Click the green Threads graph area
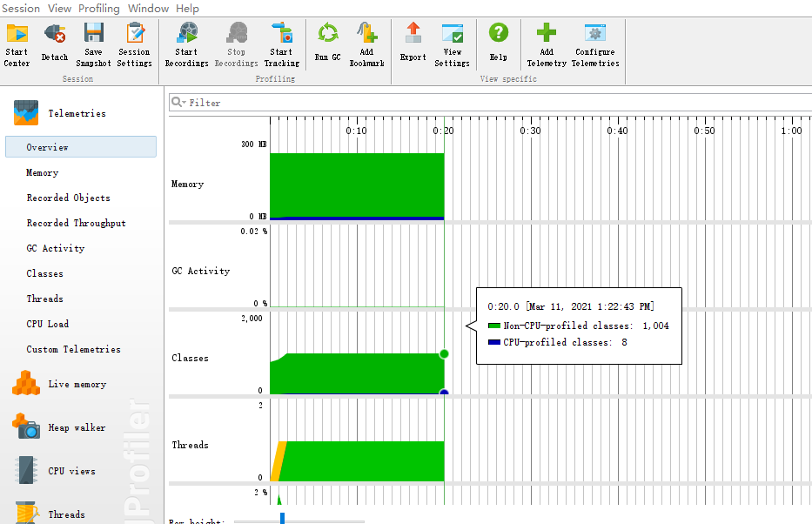The height and width of the screenshot is (524, 812). [x=363, y=461]
